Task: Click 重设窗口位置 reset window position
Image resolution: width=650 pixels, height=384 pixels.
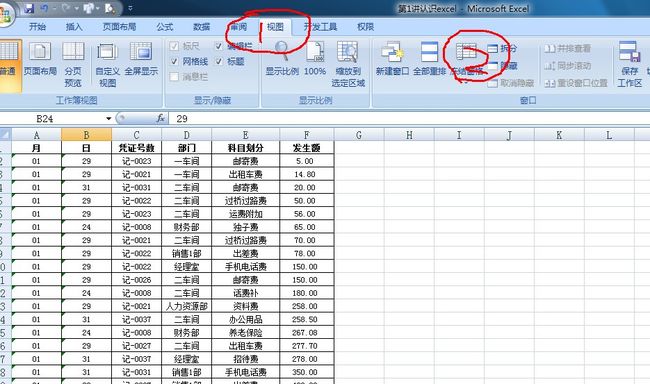Action: point(576,83)
